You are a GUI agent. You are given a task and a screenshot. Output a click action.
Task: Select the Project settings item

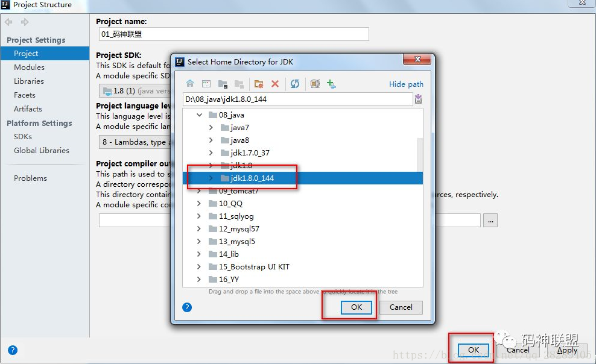coord(45,54)
